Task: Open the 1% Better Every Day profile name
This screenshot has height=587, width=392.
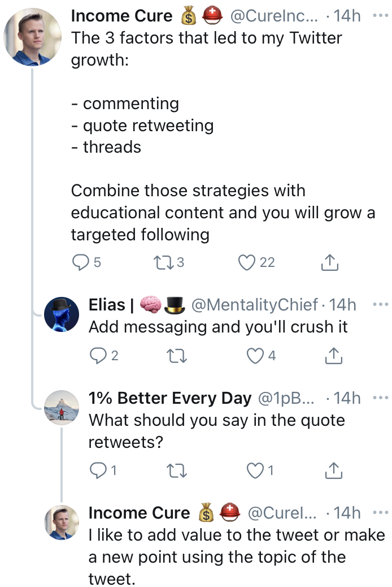Action: pyautogui.click(x=170, y=398)
